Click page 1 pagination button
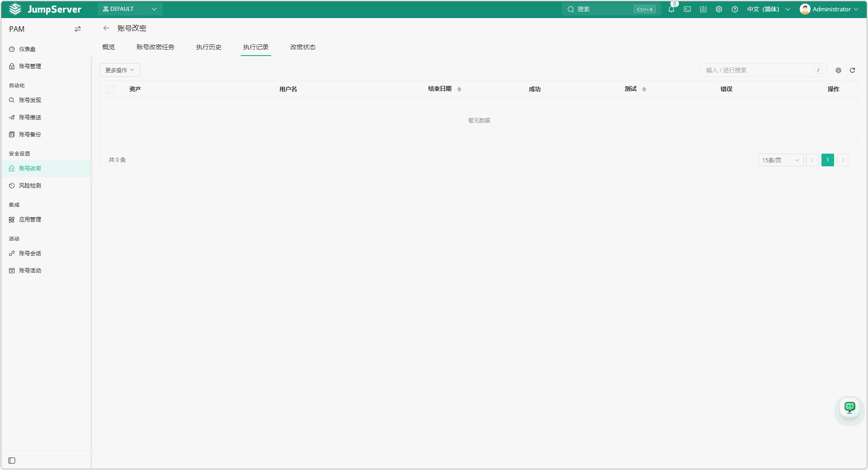 (828, 160)
